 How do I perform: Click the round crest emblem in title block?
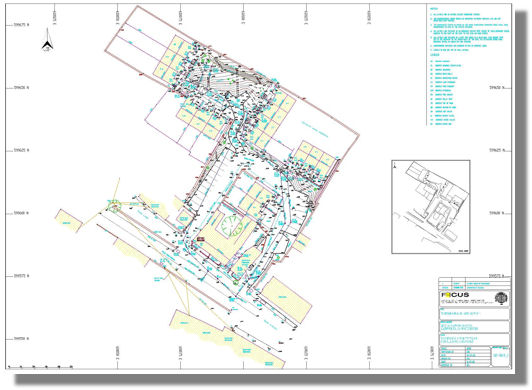501,298
